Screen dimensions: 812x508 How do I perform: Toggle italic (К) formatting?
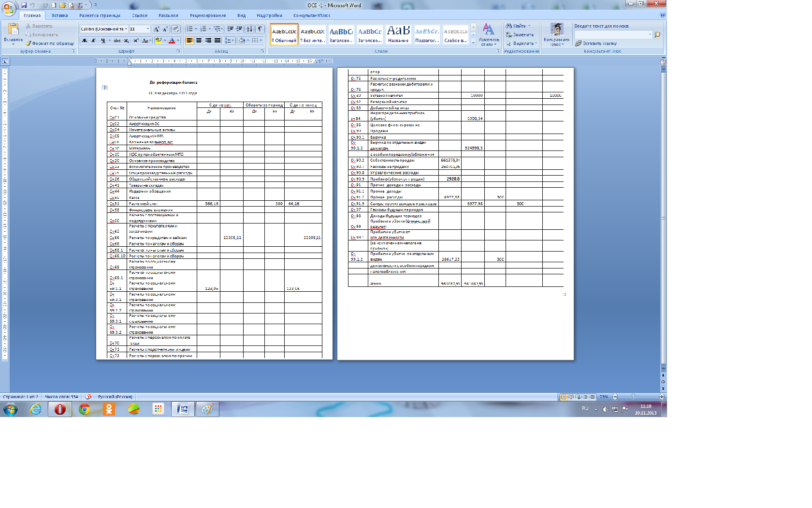point(94,41)
